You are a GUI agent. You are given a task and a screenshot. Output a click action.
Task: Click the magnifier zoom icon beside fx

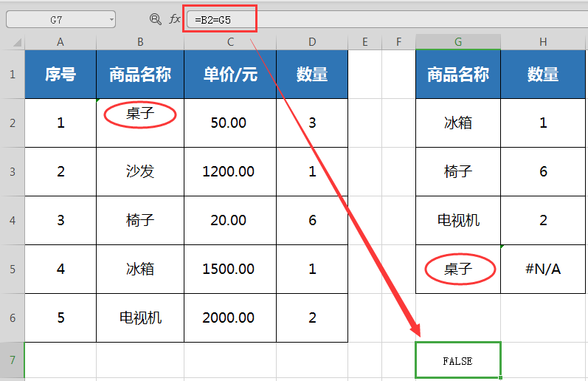pos(155,18)
